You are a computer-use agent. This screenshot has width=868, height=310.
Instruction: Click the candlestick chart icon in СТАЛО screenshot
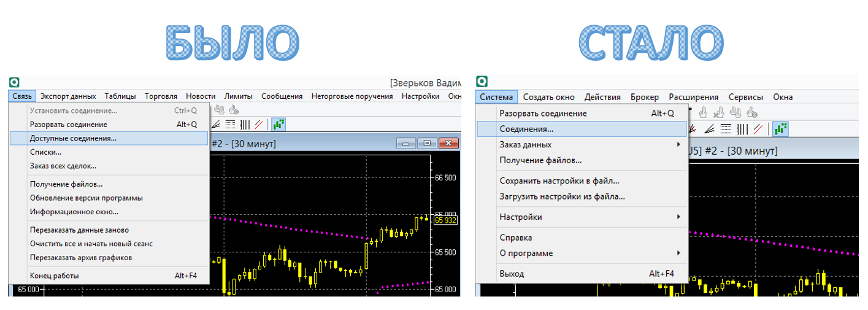pyautogui.click(x=780, y=129)
